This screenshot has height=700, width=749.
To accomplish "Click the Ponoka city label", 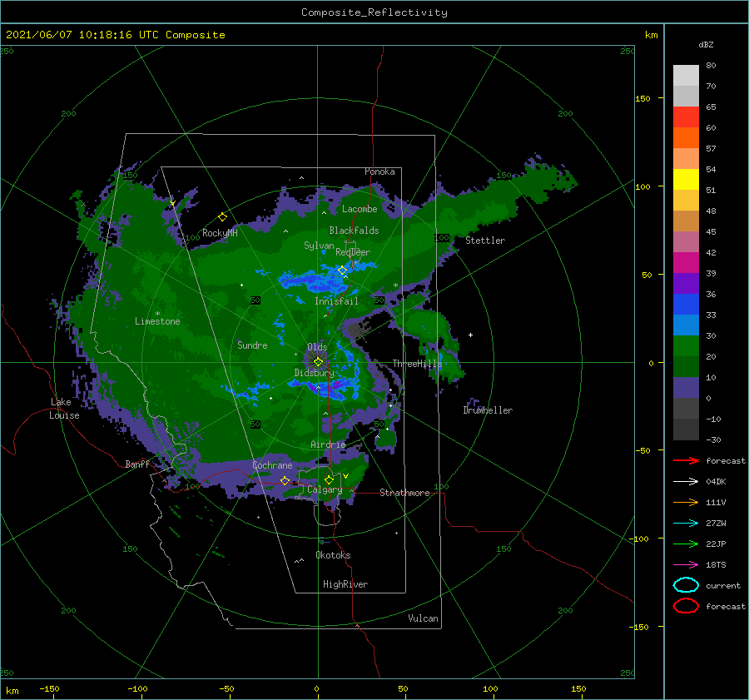I will point(379,171).
